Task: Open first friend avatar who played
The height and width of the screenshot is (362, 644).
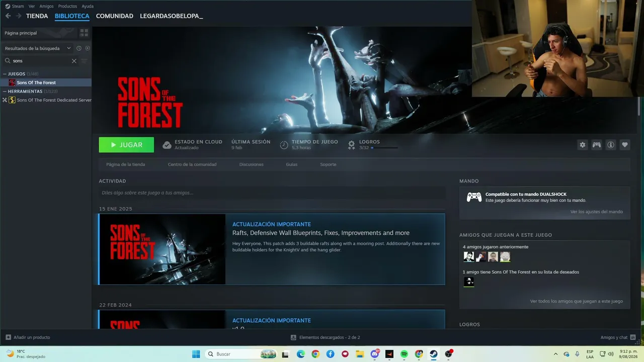Action: pos(469,257)
